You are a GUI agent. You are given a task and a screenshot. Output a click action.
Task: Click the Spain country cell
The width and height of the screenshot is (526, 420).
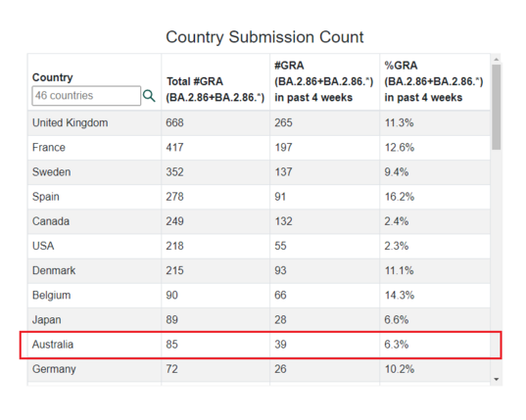pos(46,197)
